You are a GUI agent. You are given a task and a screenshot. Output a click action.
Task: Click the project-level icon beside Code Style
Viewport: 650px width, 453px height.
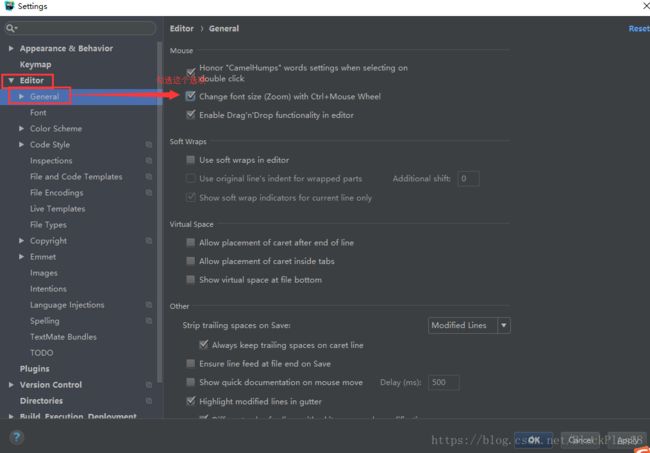[149, 145]
